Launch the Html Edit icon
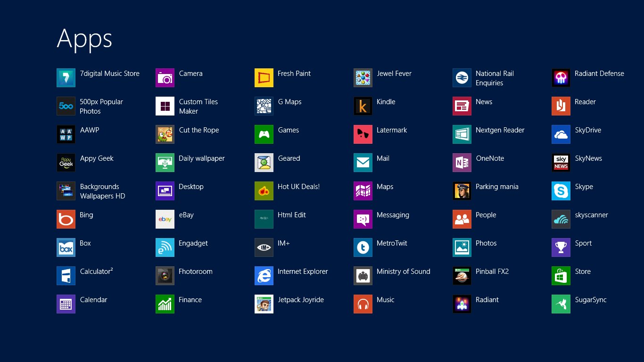Screen dimensions: 644x362 (264, 219)
